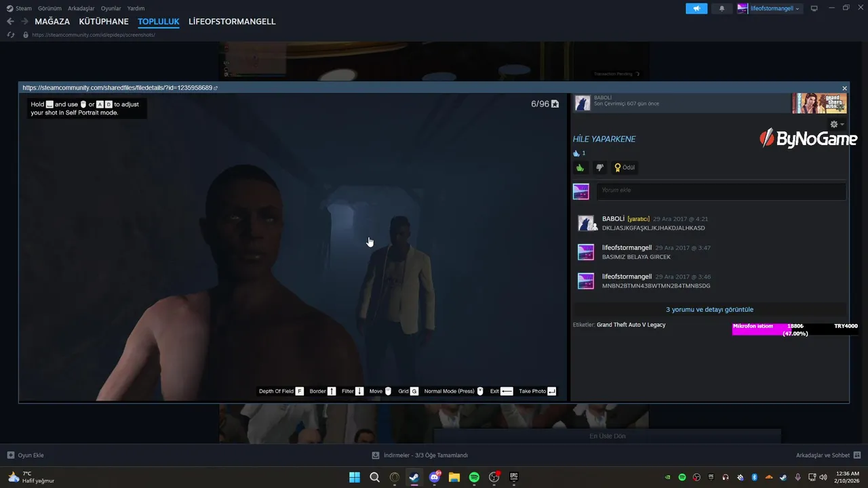Open Windows taskbar search
The width and height of the screenshot is (868, 488).
(374, 477)
